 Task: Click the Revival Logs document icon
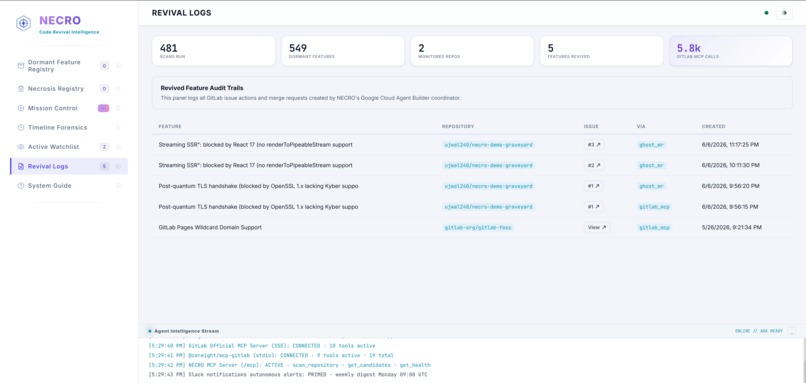21,166
